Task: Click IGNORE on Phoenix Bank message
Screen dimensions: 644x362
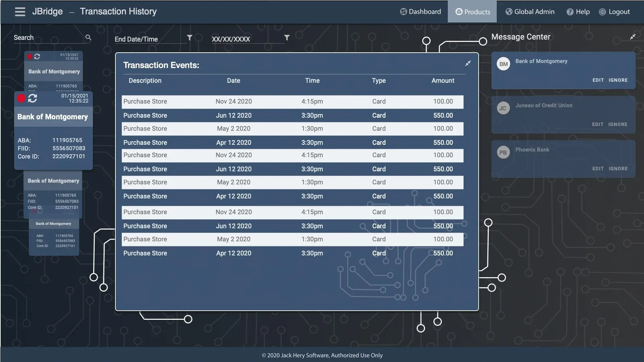Action: pyautogui.click(x=618, y=169)
